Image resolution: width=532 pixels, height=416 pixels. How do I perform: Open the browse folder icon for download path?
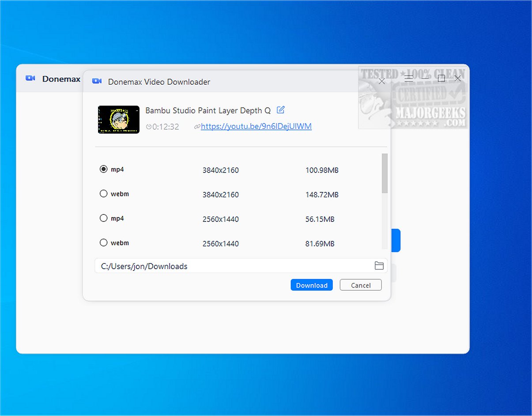click(379, 266)
